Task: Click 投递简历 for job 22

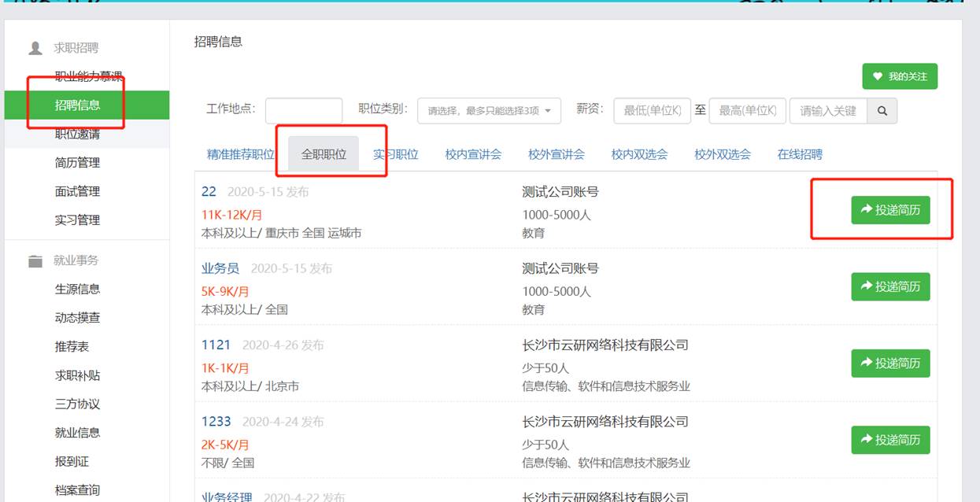Action: [x=890, y=210]
